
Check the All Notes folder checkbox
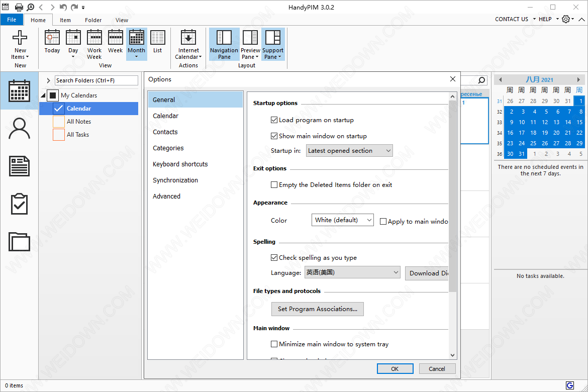pos(58,122)
